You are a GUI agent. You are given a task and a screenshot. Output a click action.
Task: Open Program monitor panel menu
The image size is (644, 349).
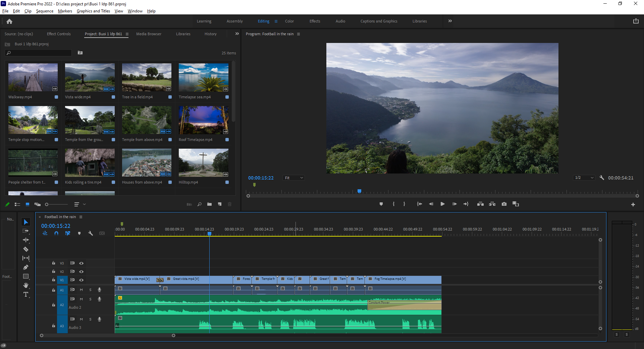(x=299, y=34)
